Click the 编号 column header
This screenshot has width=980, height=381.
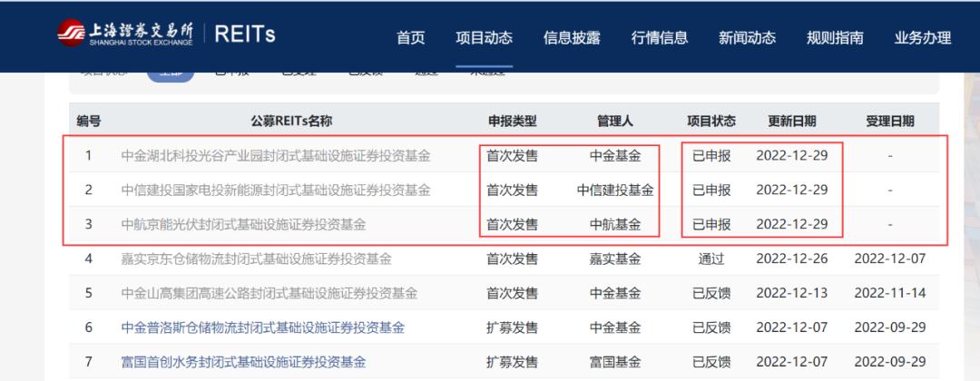coord(89,121)
